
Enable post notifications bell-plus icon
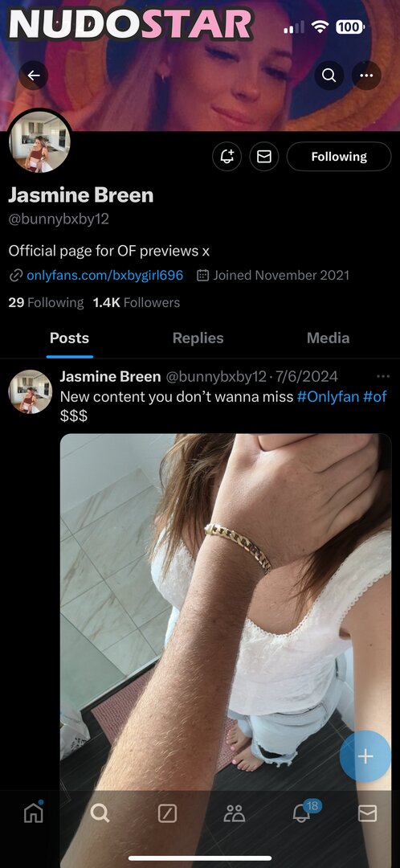click(227, 157)
